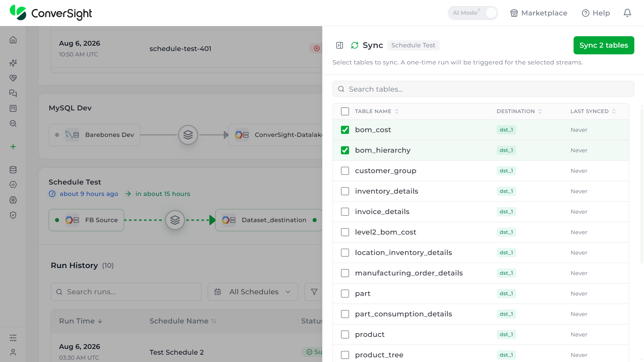Sort runs by Run Time column

81,321
